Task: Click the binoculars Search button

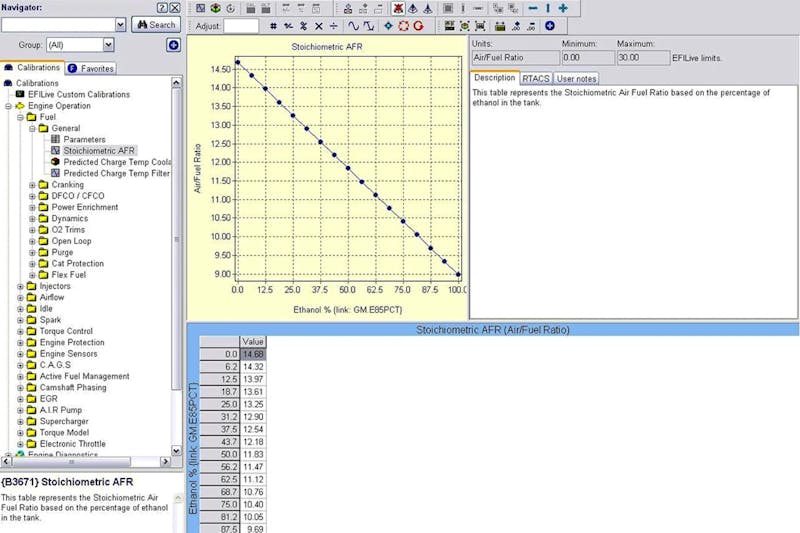Action: tap(155, 24)
